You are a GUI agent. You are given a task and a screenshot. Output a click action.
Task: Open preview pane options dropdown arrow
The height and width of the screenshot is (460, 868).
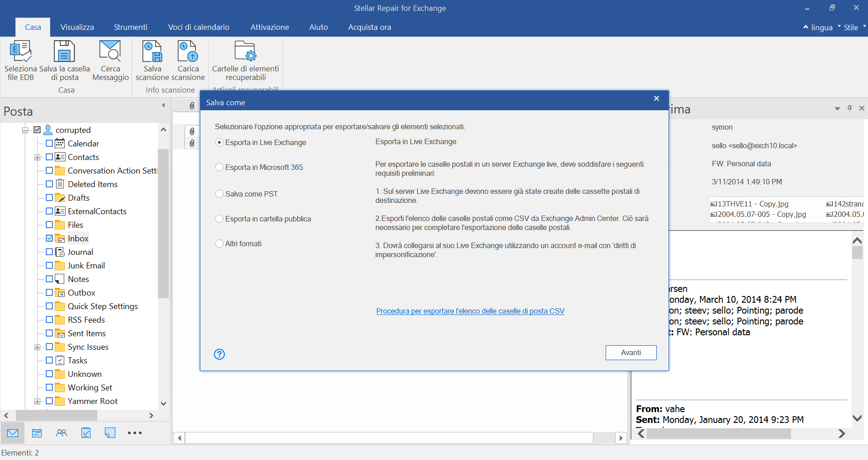click(x=837, y=108)
